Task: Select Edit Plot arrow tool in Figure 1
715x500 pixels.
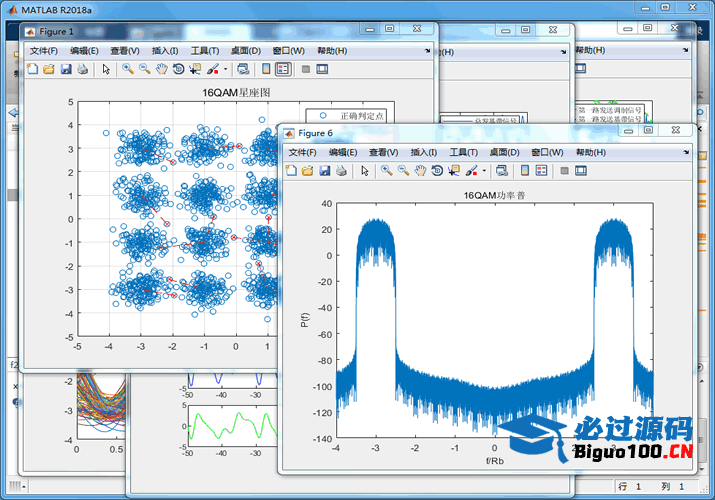Action: 106,69
